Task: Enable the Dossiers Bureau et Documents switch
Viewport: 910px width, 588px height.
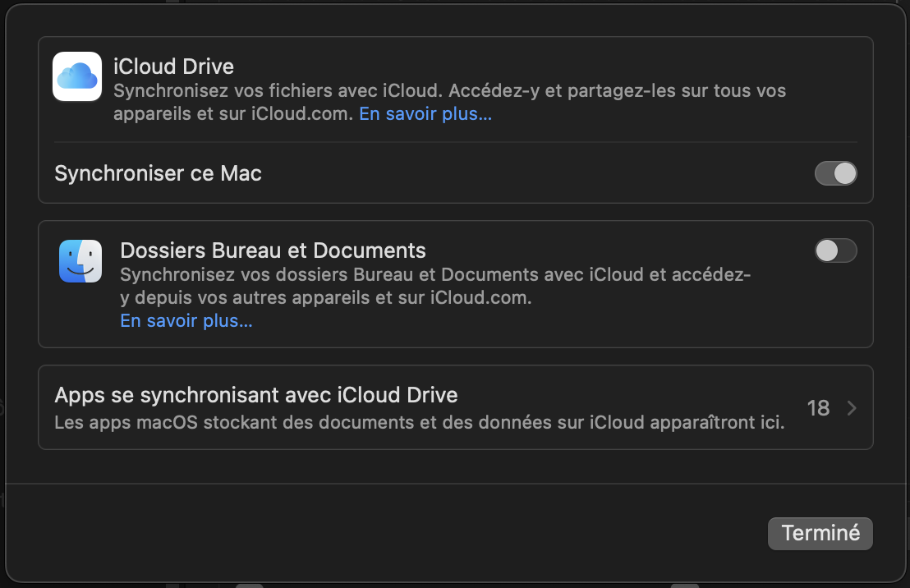Action: click(x=835, y=250)
